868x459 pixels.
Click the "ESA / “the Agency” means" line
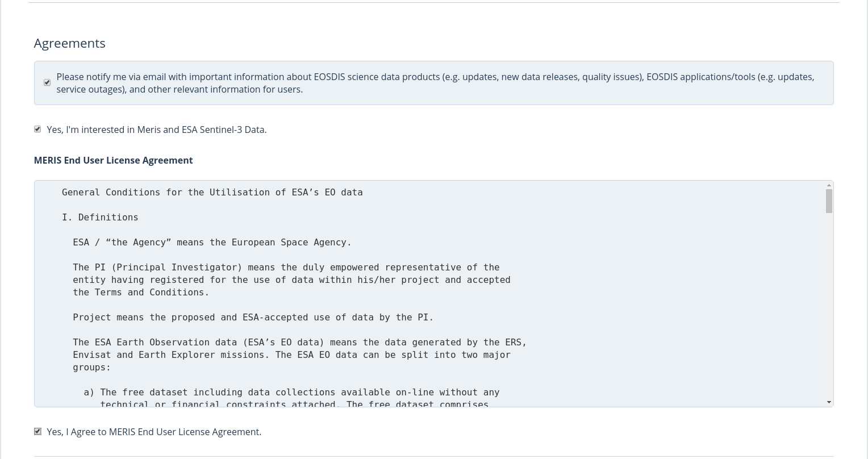click(x=212, y=242)
